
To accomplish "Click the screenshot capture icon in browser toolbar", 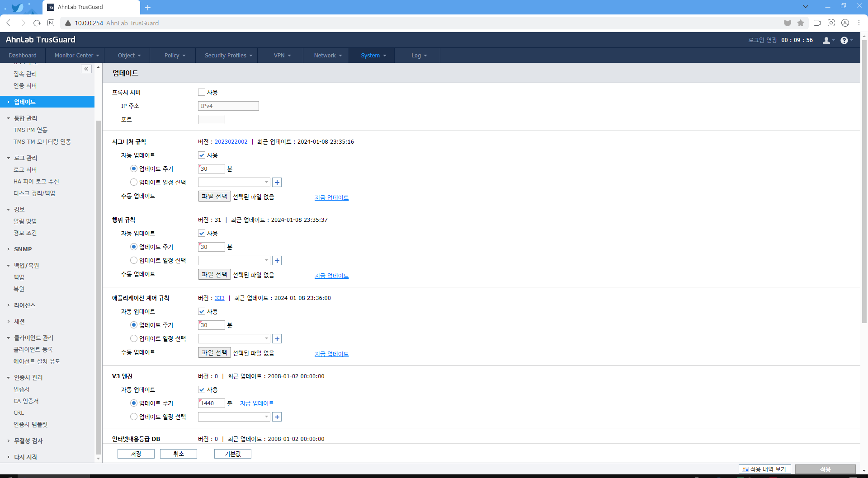I will click(x=831, y=23).
